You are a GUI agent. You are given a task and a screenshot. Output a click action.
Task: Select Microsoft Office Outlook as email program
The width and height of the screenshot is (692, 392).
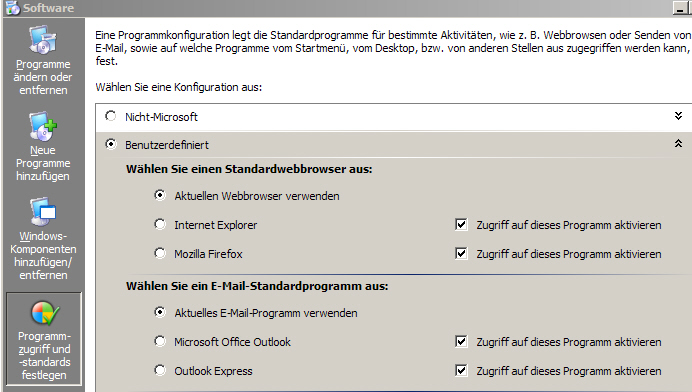(x=160, y=341)
